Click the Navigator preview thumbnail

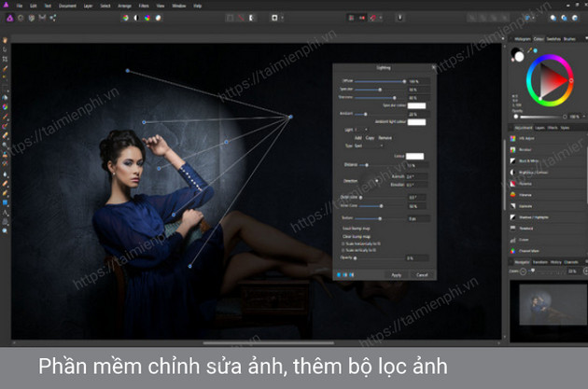(x=553, y=304)
